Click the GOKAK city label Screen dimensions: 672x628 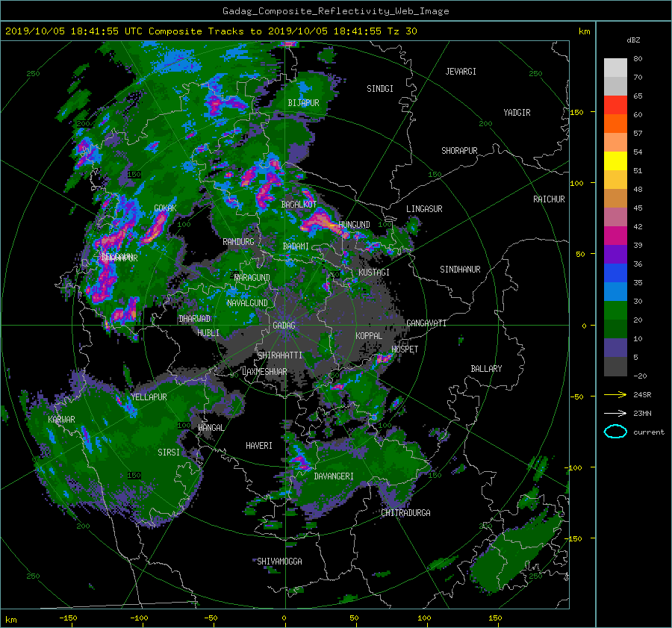tap(165, 208)
